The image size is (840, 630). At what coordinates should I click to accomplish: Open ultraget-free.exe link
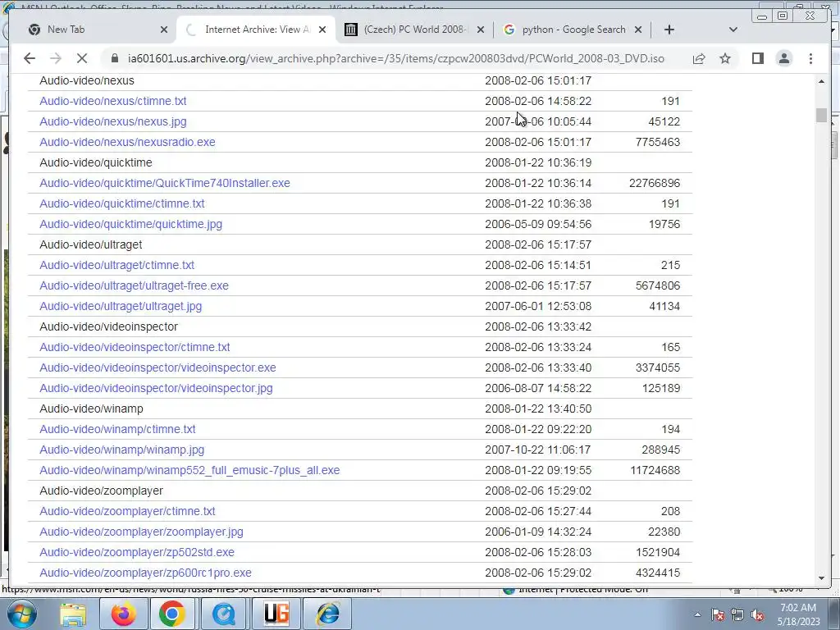click(x=134, y=285)
